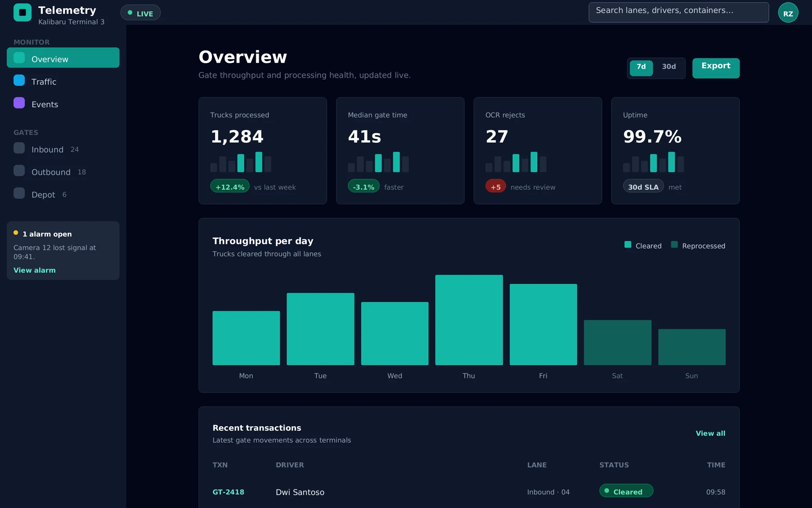
Task: Sort by the DRIVER column header
Action: (290, 465)
